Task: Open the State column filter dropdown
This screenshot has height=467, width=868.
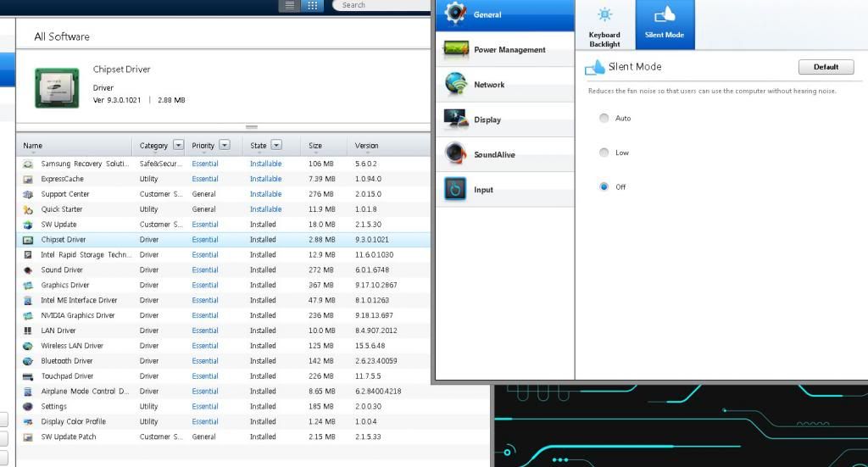Action: pyautogui.click(x=276, y=145)
